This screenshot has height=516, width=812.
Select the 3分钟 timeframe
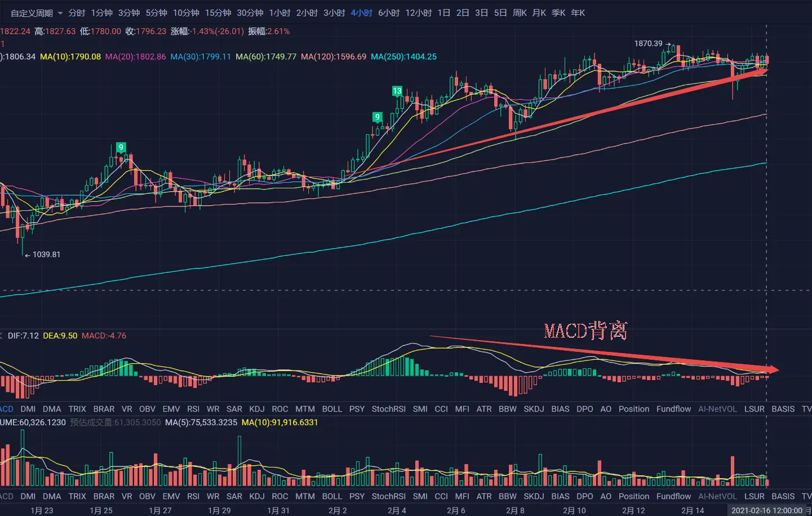point(129,13)
